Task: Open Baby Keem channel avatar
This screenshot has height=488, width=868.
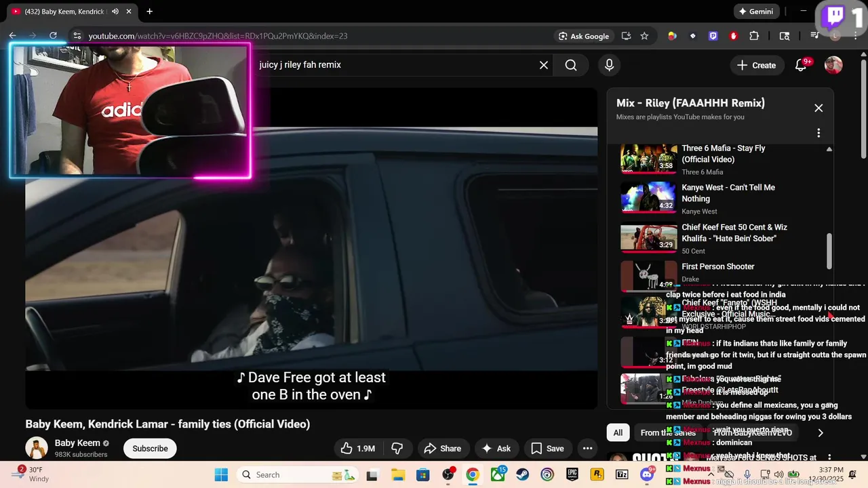Action: [37, 448]
